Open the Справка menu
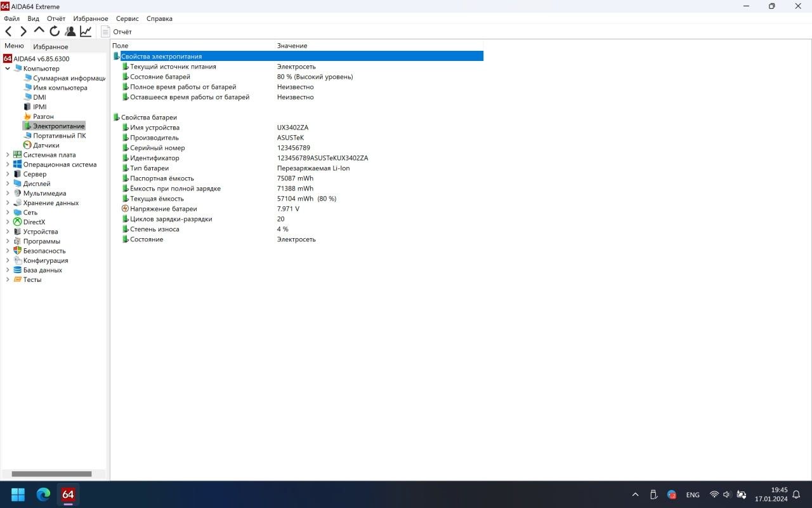 [x=159, y=18]
